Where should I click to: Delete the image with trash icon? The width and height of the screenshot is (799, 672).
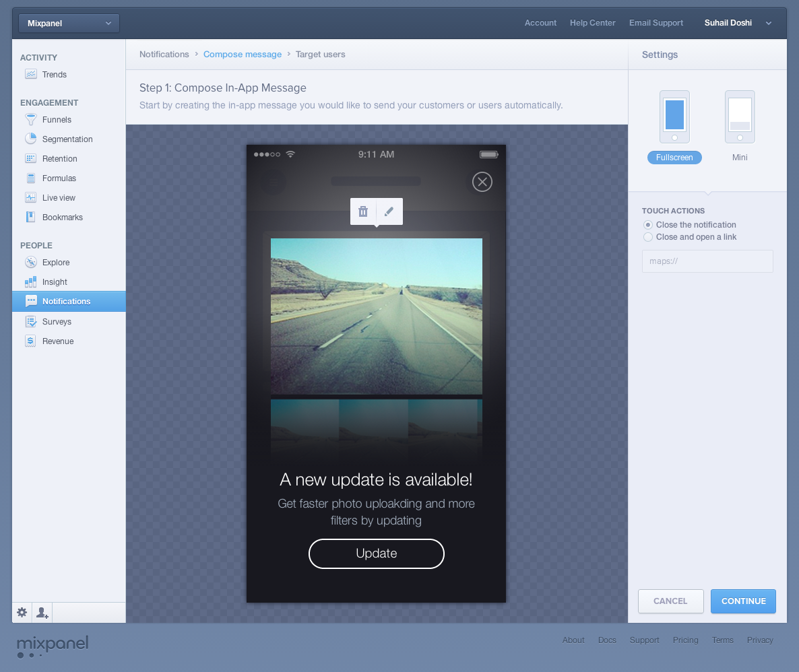363,211
